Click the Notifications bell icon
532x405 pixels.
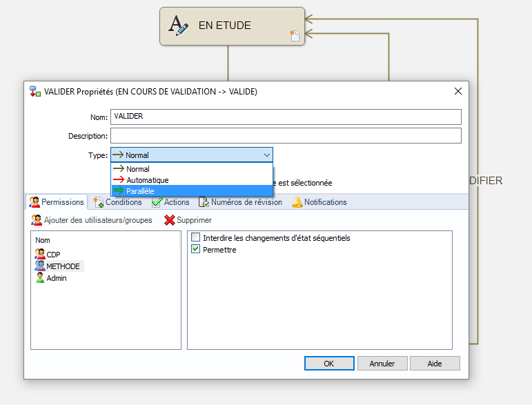point(297,202)
